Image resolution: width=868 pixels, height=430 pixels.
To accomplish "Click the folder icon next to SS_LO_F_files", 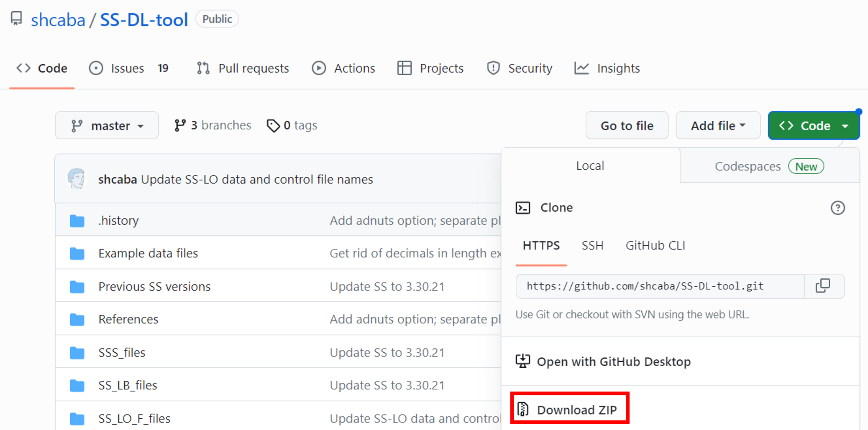I will [x=77, y=418].
